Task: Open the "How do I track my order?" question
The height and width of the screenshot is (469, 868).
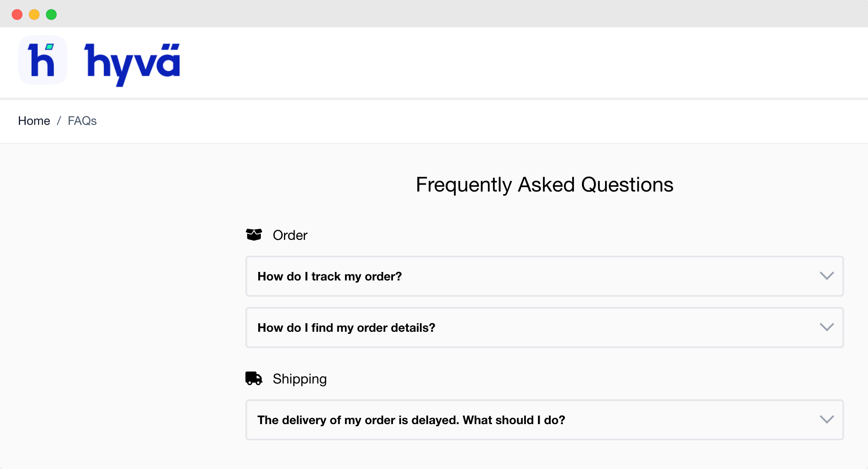Action: 330,277
